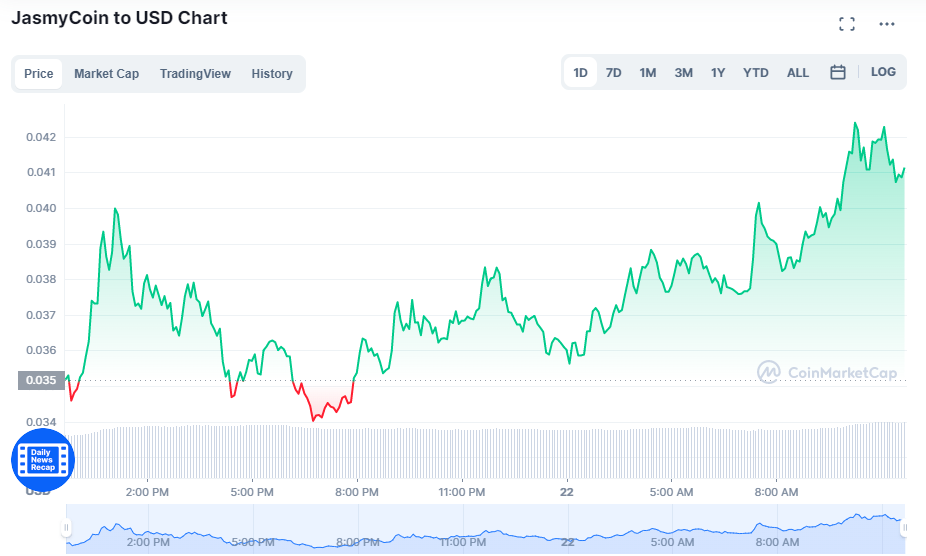Click the volume bars area
This screenshot has width=926, height=556.
coord(485,451)
